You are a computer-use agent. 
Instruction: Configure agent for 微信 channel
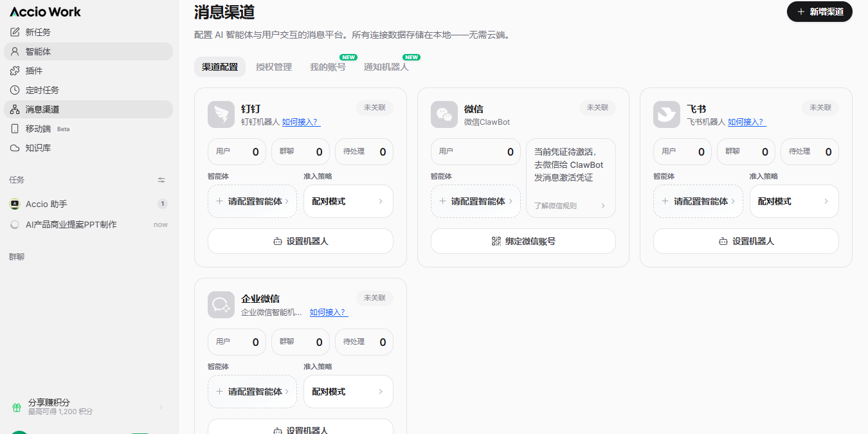(x=475, y=201)
